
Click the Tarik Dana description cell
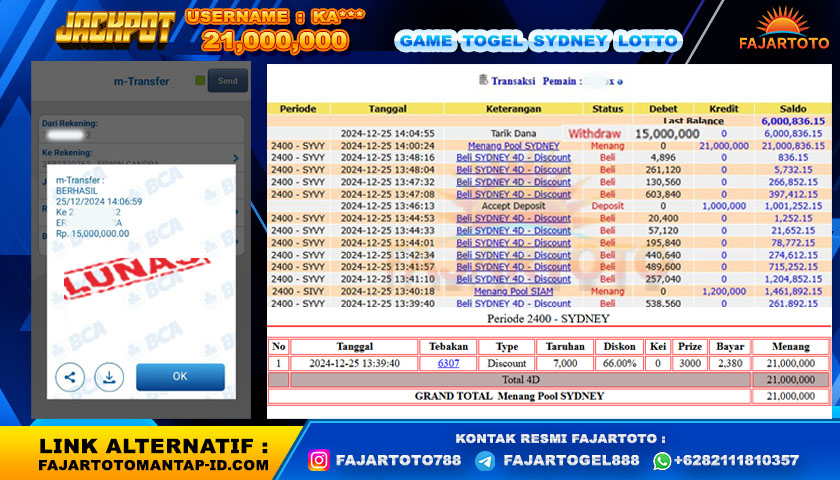click(x=513, y=133)
